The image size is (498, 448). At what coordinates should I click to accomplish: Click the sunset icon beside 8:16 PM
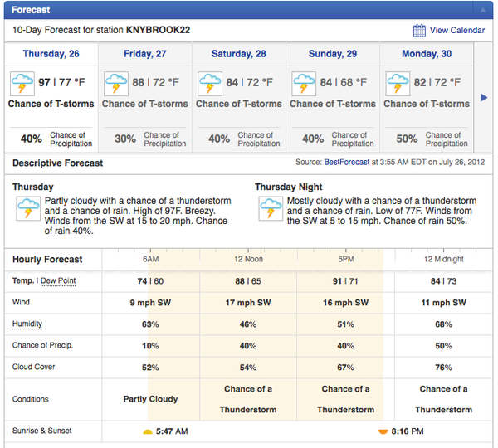click(383, 431)
